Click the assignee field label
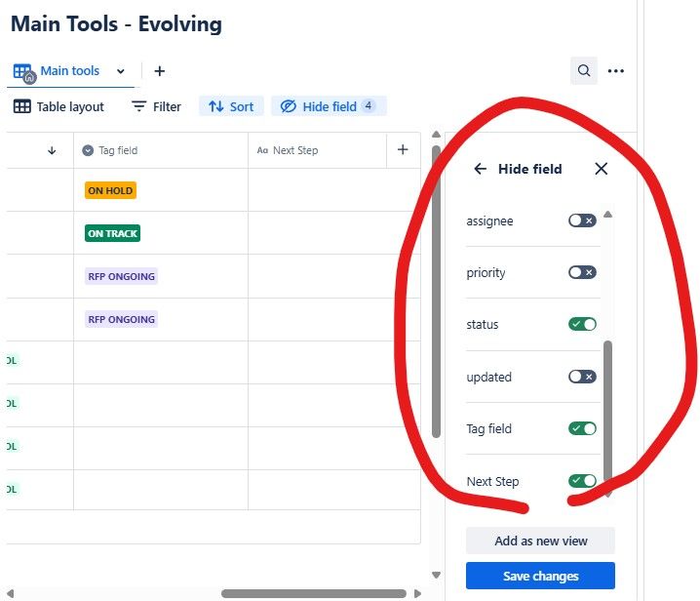 point(489,221)
